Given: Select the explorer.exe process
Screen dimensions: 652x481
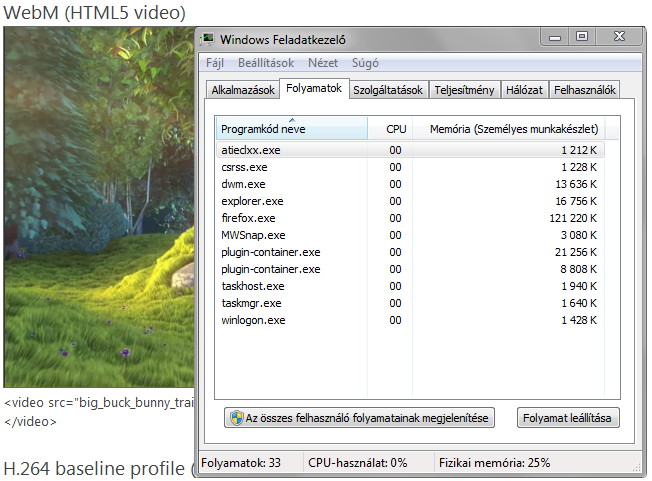Looking at the screenshot, I should 410,201.
